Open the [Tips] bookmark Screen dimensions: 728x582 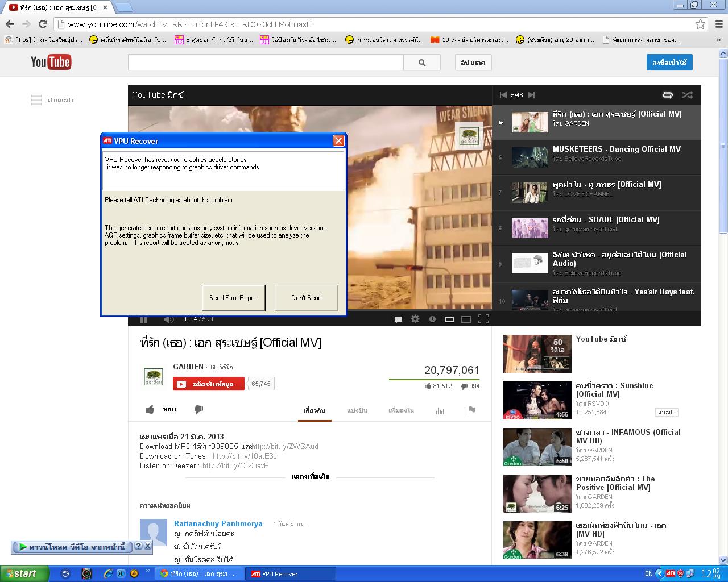[43, 40]
